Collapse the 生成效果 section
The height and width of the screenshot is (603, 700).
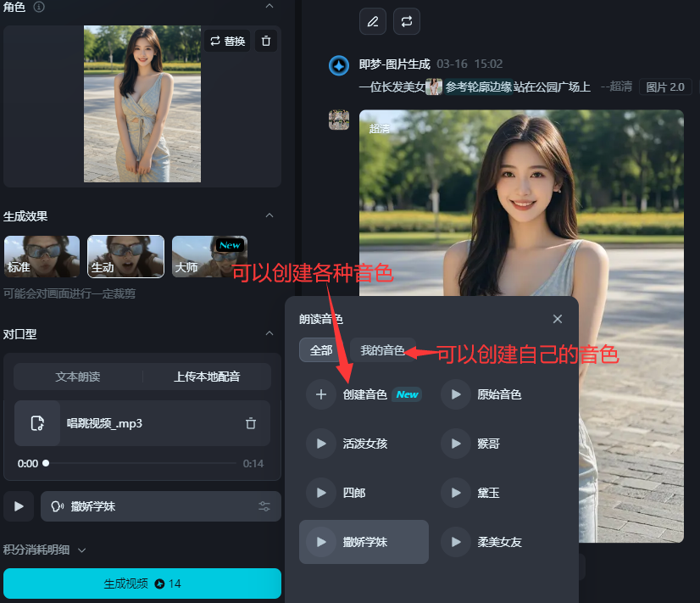269,215
